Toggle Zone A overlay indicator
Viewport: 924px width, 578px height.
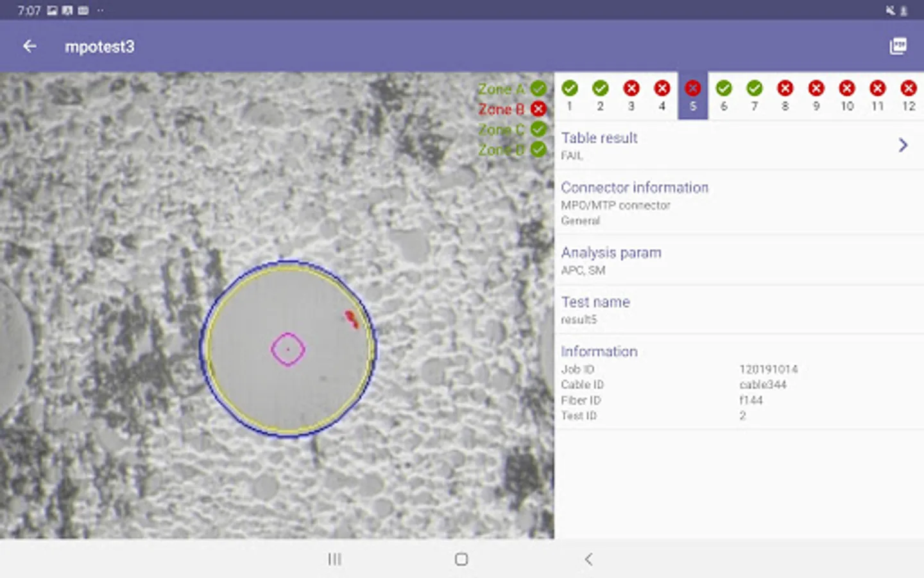tap(538, 89)
